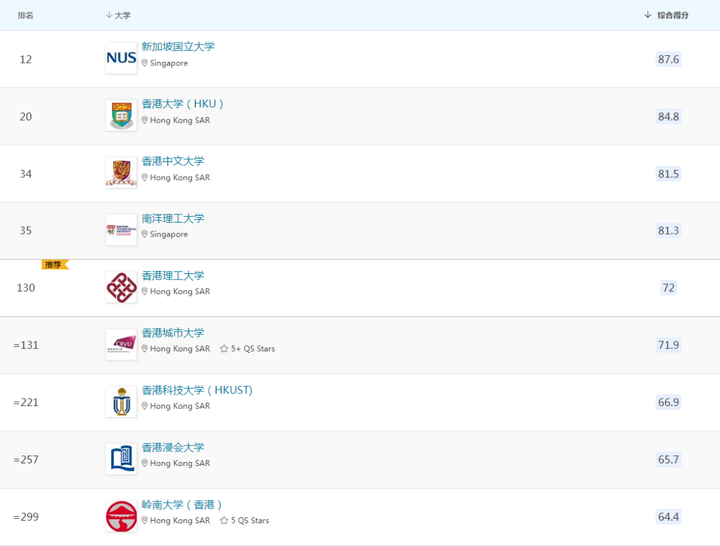
Task: Click Hong Kong SAR text under 香港科技大学
Action: pyautogui.click(x=180, y=406)
